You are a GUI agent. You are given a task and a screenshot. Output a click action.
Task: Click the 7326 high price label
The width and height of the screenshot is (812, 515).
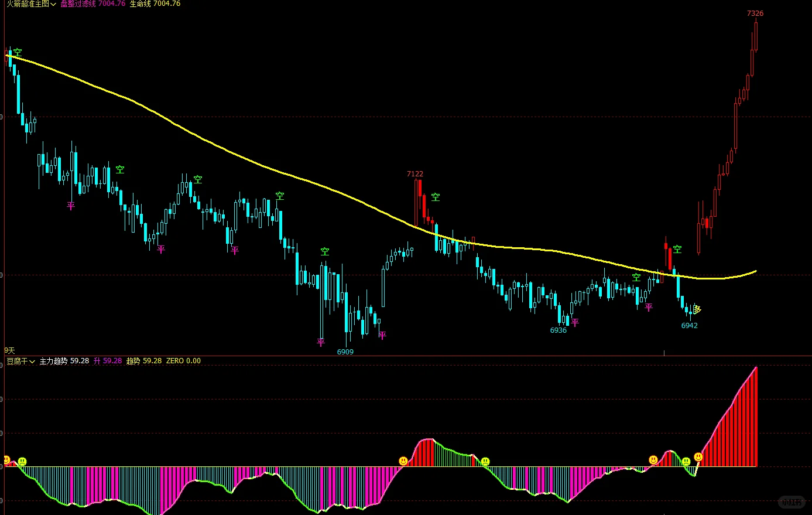click(x=755, y=13)
